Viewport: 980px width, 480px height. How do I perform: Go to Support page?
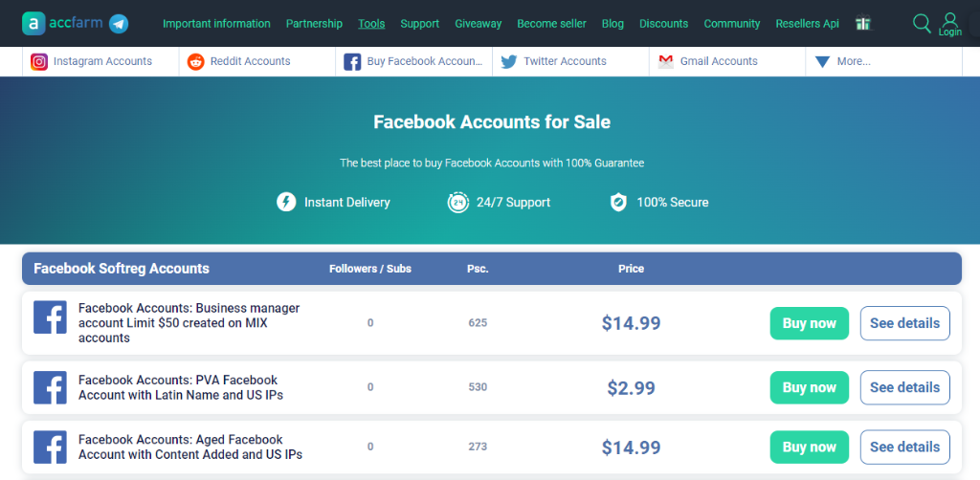coord(420,24)
